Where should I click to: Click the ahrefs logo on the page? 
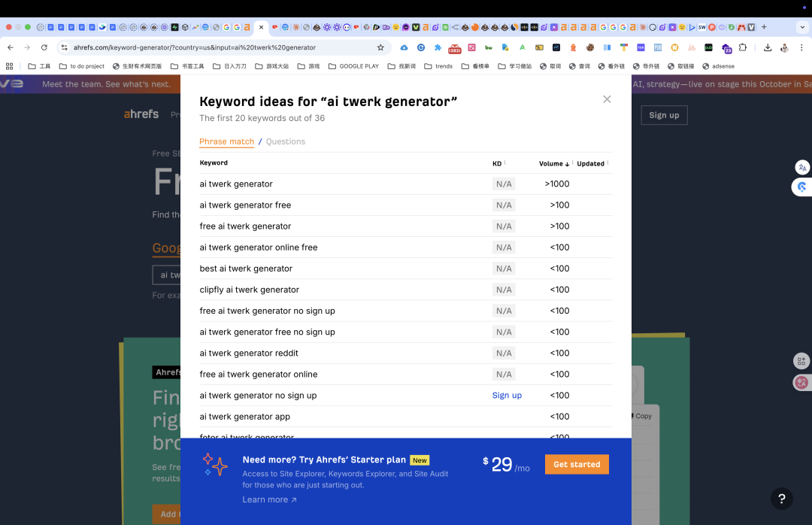click(141, 114)
